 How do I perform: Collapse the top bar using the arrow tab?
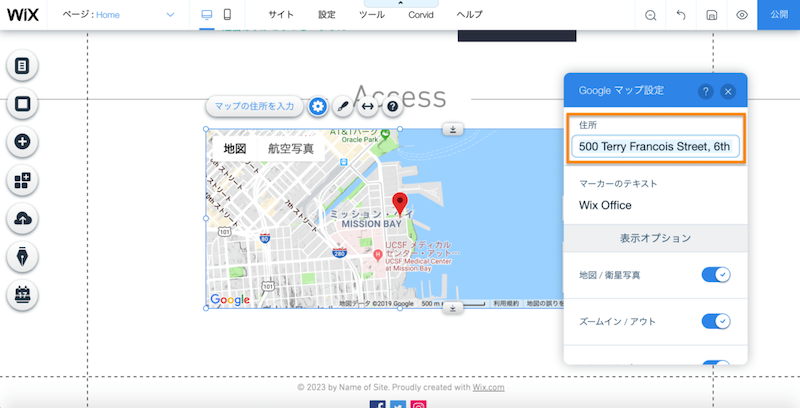point(401,3)
